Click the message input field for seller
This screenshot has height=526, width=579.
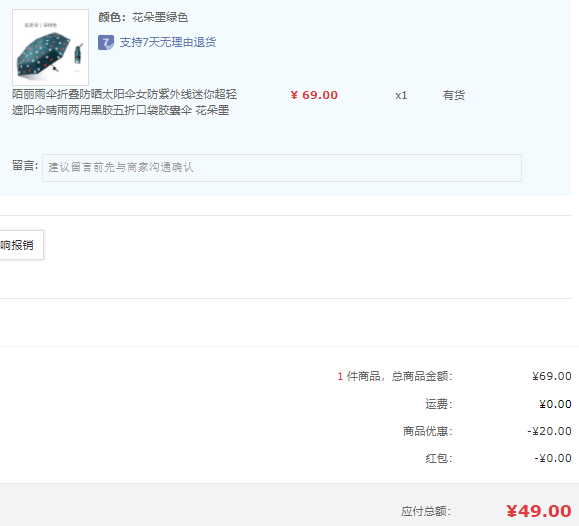pos(282,168)
